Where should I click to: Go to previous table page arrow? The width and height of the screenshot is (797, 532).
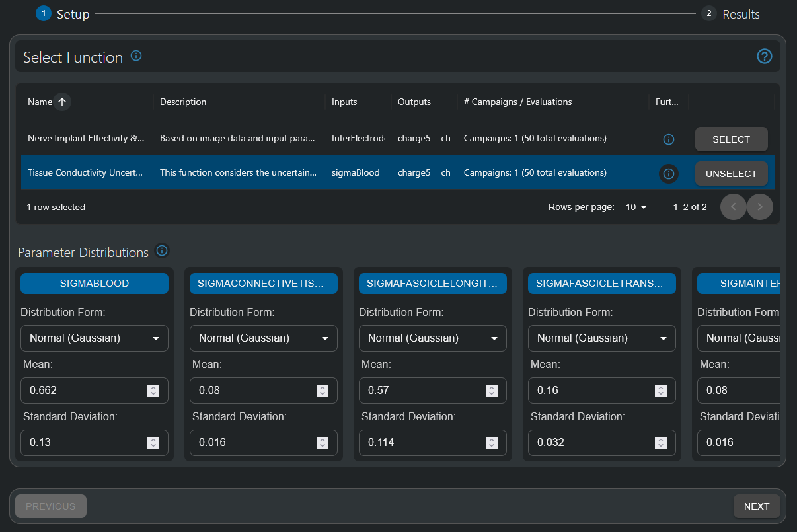pos(733,207)
